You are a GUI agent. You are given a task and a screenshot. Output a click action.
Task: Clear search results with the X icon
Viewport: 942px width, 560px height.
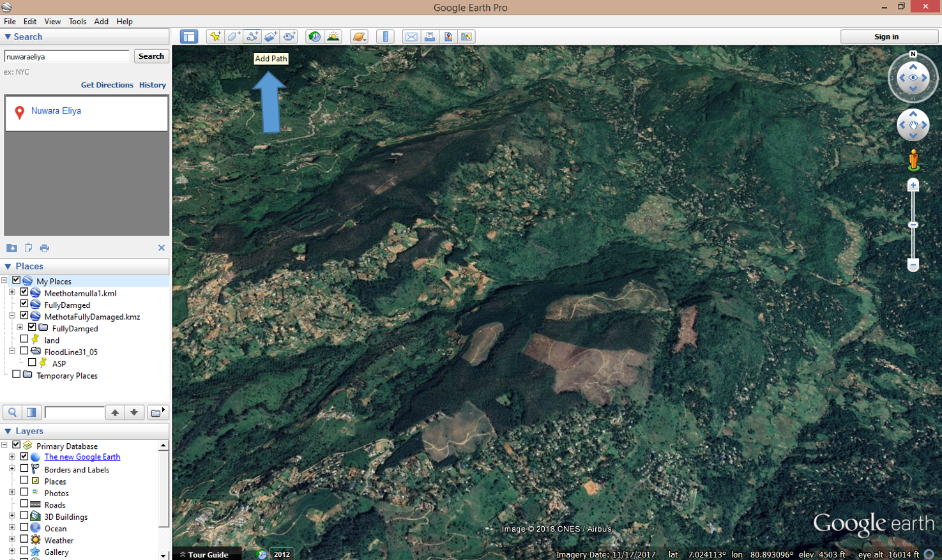pyautogui.click(x=161, y=248)
